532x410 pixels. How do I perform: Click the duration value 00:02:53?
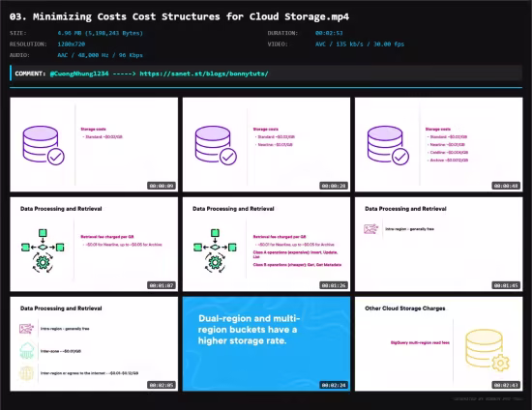click(329, 33)
